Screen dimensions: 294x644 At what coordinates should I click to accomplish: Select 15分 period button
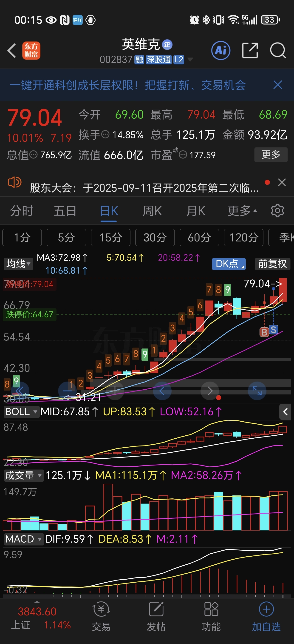[110, 238]
